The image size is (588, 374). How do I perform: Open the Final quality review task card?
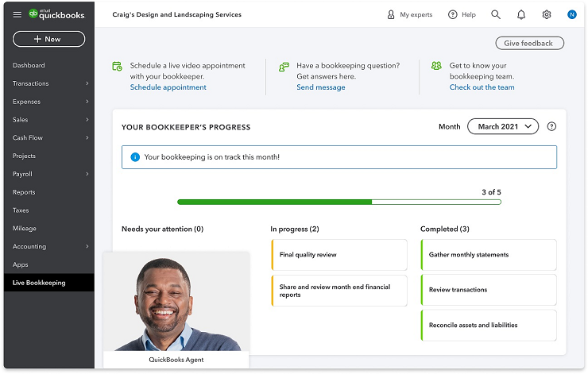[338, 255]
